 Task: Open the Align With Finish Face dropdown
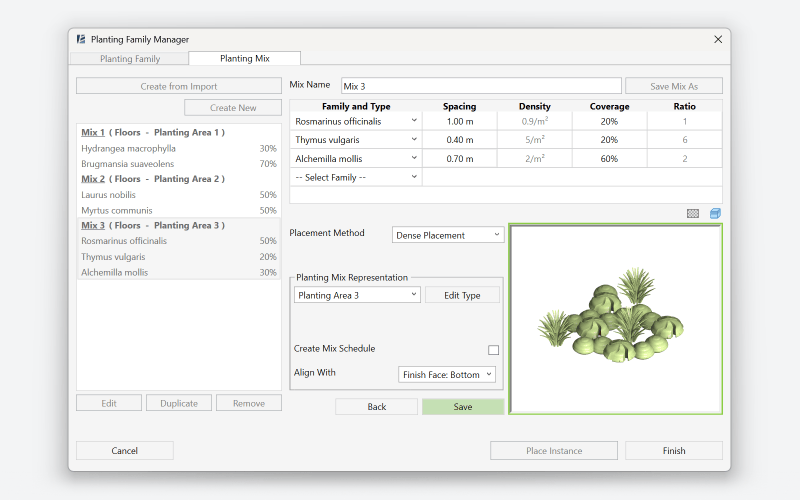point(447,374)
